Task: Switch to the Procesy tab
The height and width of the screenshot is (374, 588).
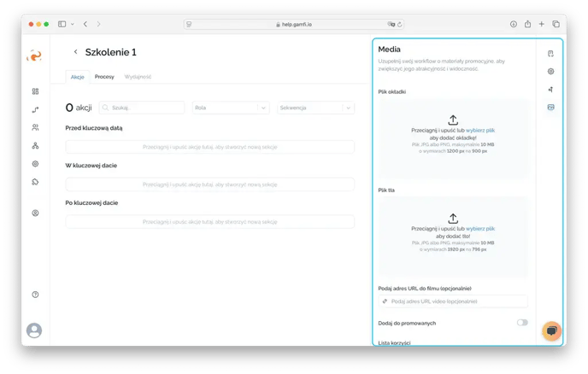Action: (x=104, y=77)
